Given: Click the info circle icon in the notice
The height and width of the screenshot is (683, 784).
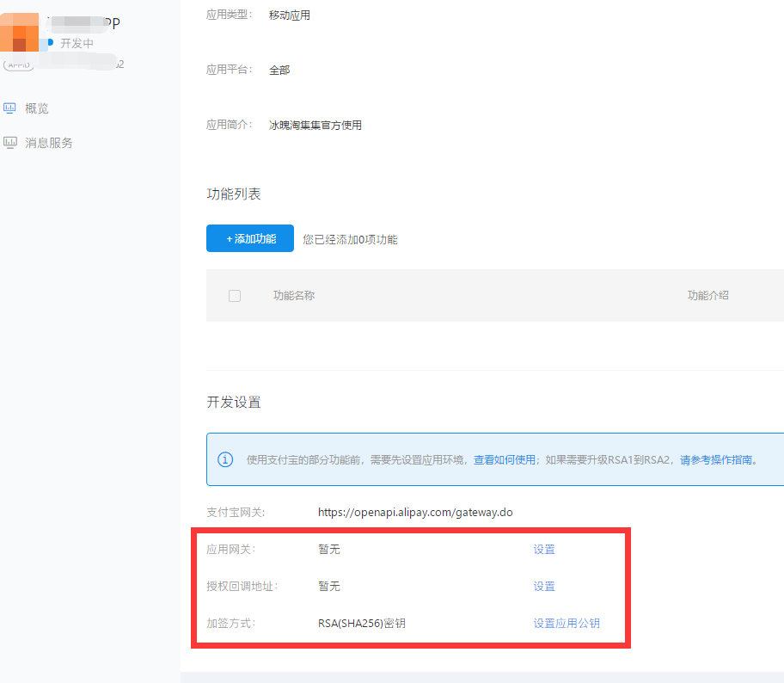Looking at the screenshot, I should [225, 459].
